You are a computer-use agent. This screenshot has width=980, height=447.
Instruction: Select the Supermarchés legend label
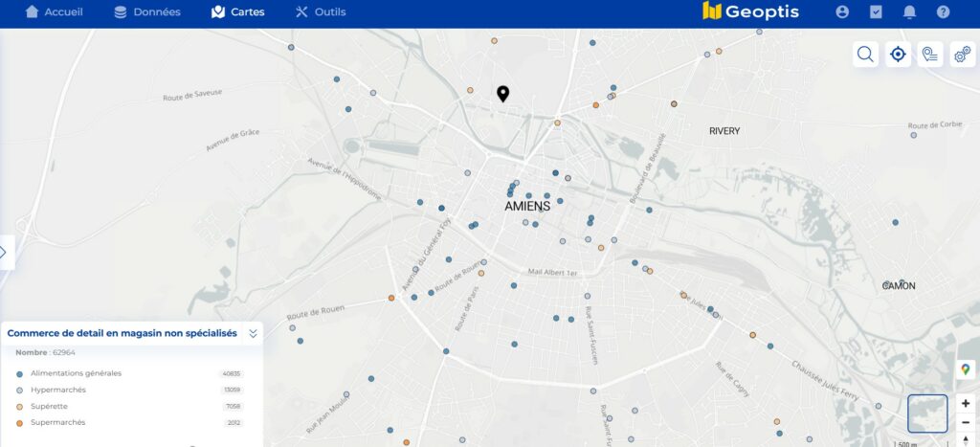[x=58, y=423]
